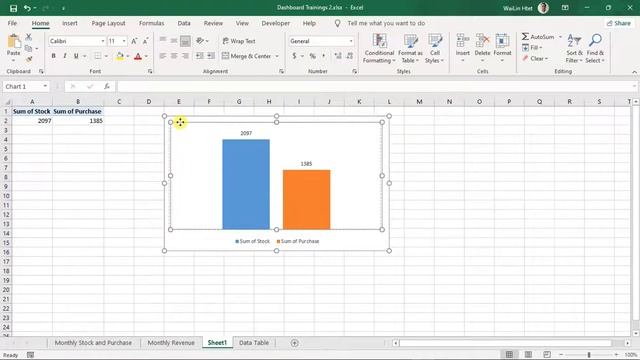Open Sort & Filter

pos(574,49)
